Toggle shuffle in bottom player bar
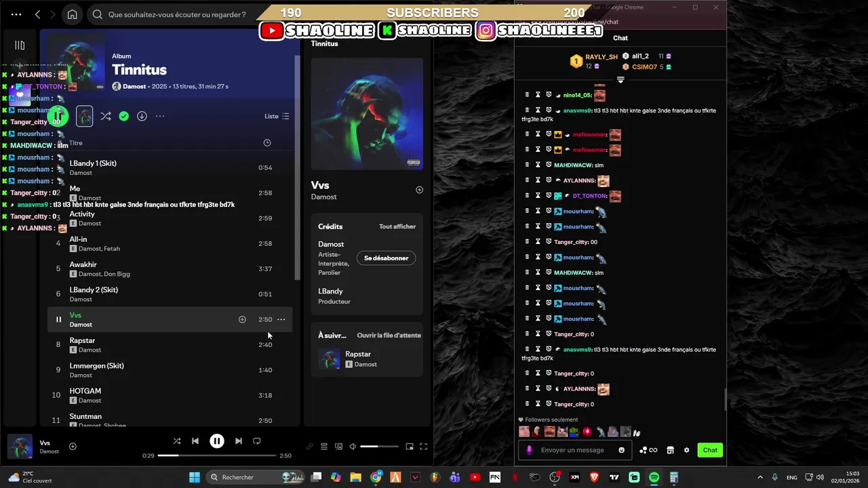Image resolution: width=868 pixels, height=488 pixels. pos(177,441)
